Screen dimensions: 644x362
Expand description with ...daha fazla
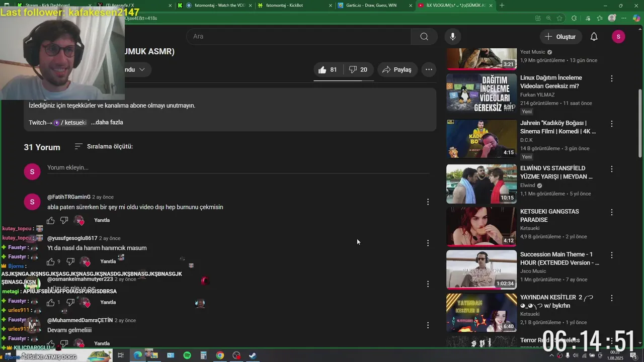[x=107, y=122]
